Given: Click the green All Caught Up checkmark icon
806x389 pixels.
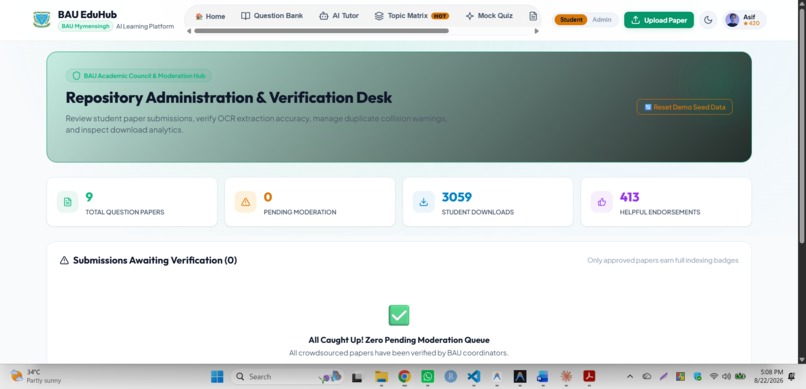Looking at the screenshot, I should pyautogui.click(x=399, y=315).
